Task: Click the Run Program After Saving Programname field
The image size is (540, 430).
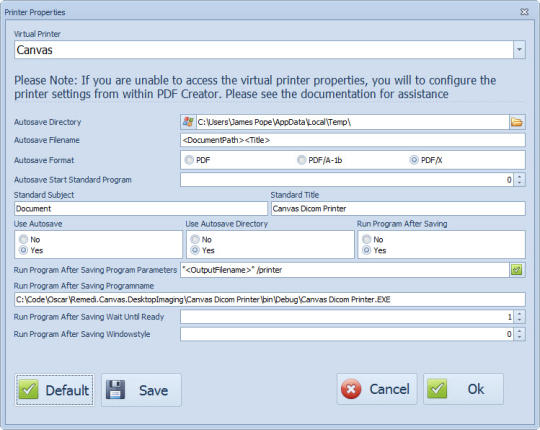Action: (270, 300)
